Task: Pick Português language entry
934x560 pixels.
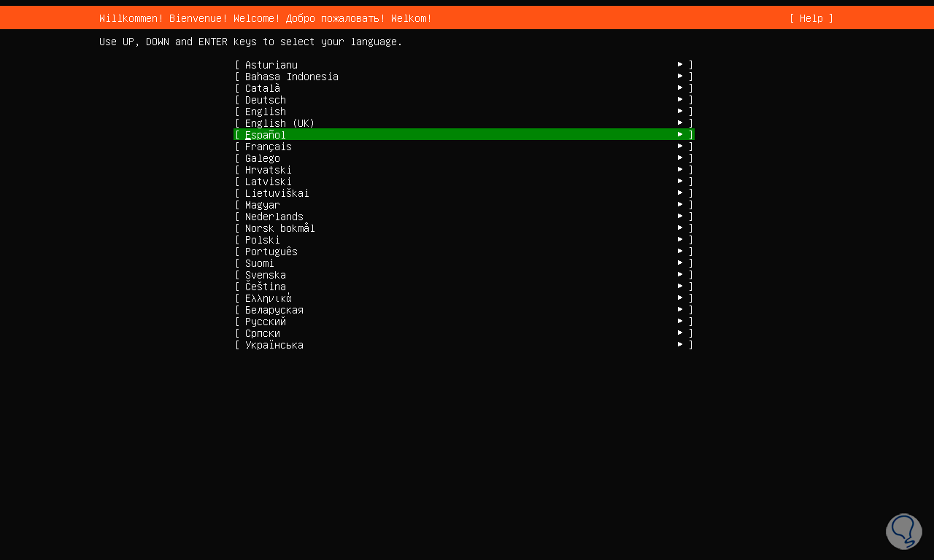Action: click(x=464, y=252)
